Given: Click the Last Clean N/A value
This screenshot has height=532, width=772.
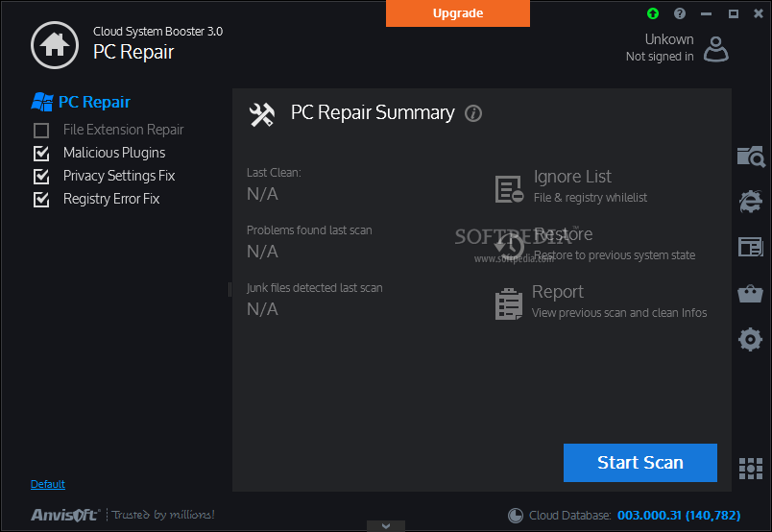Looking at the screenshot, I should 262,194.
